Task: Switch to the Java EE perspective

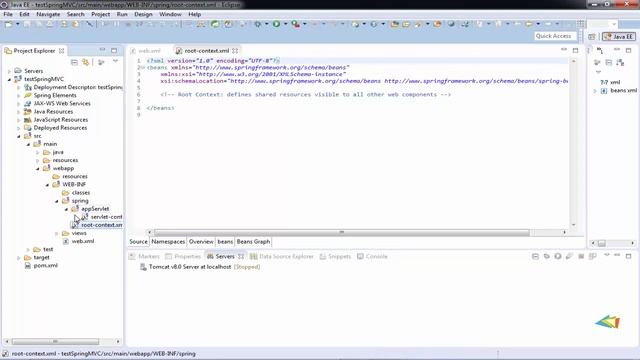Action: tap(619, 36)
